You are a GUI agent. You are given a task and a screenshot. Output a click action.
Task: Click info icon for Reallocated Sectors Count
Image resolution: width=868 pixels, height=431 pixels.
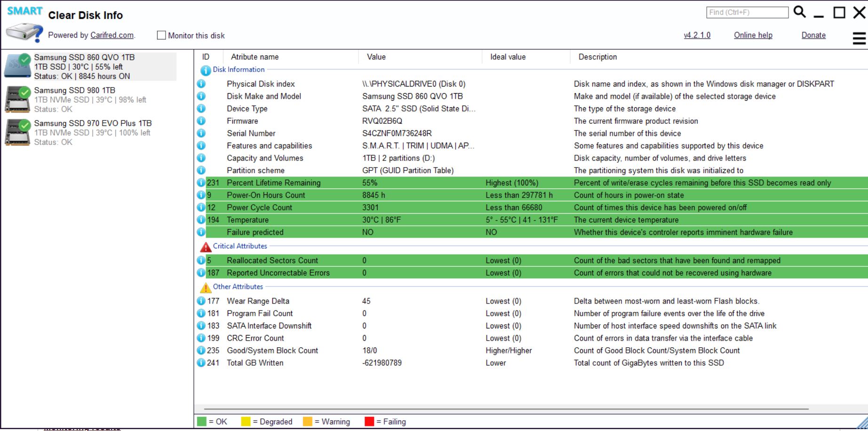(201, 260)
